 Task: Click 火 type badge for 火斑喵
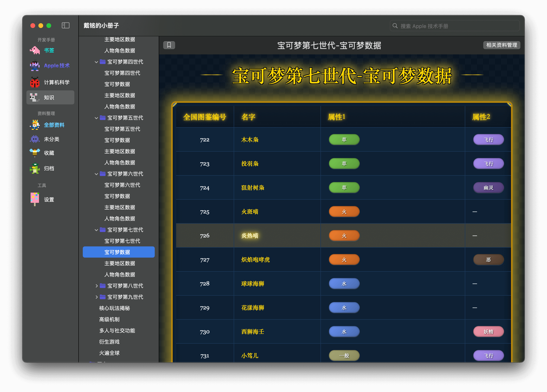(x=344, y=212)
